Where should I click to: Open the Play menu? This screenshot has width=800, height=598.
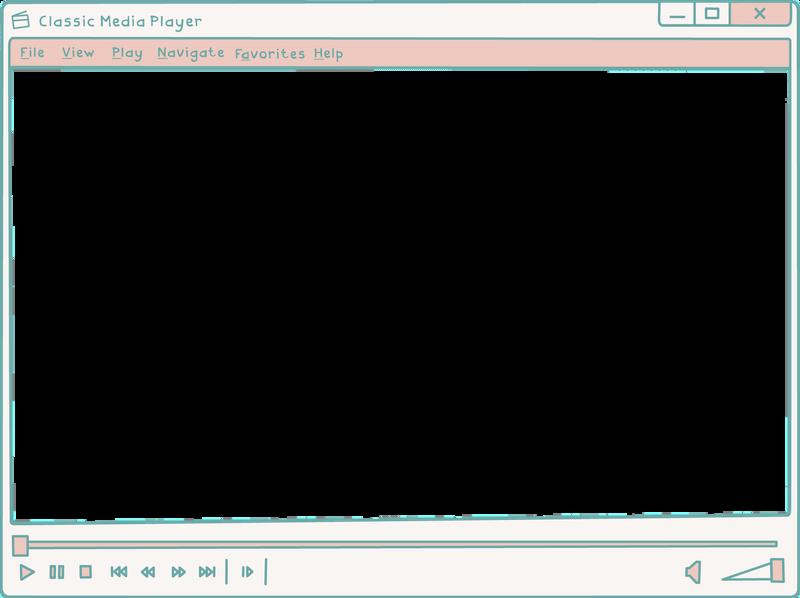coord(127,54)
